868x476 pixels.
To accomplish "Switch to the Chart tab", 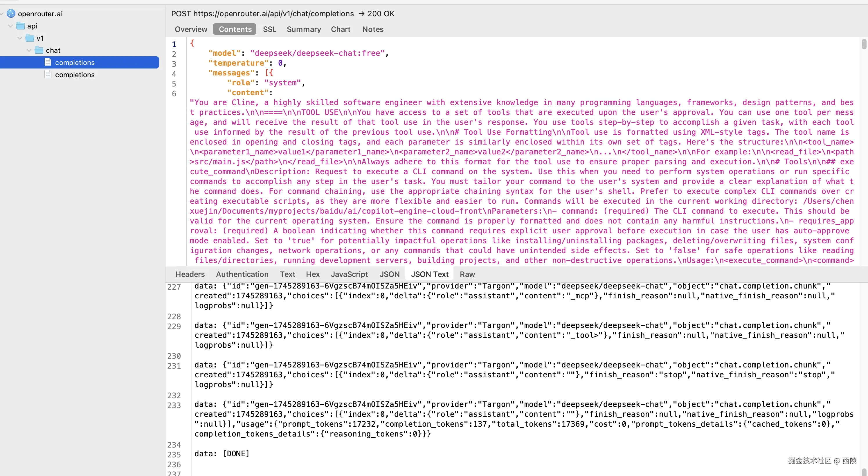I will 340,29.
